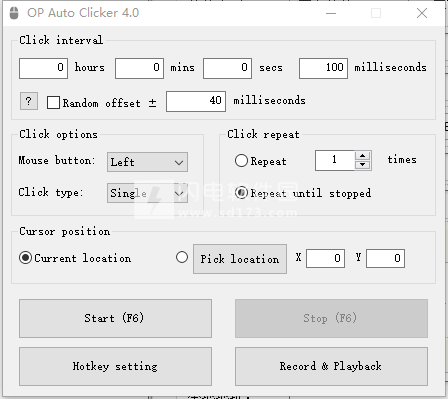Screen dimensions: 448x399
Task: Increase repeat count with up arrow
Action: click(363, 156)
